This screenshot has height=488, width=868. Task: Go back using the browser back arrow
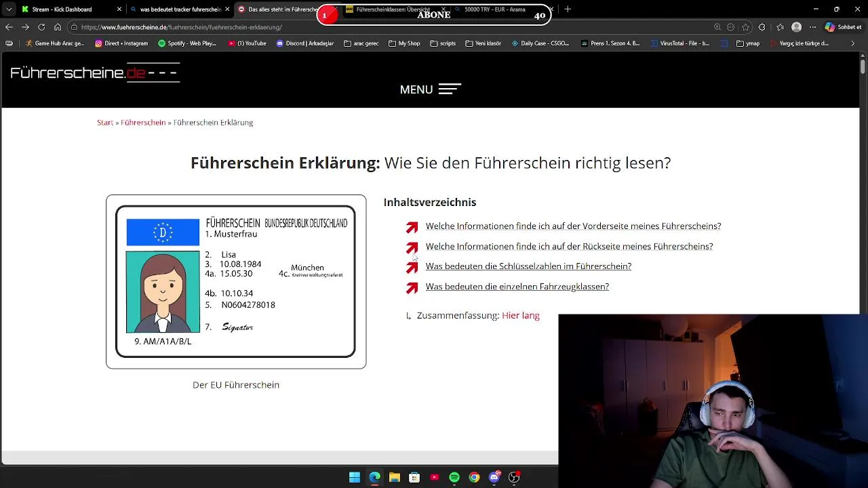pos(9,27)
